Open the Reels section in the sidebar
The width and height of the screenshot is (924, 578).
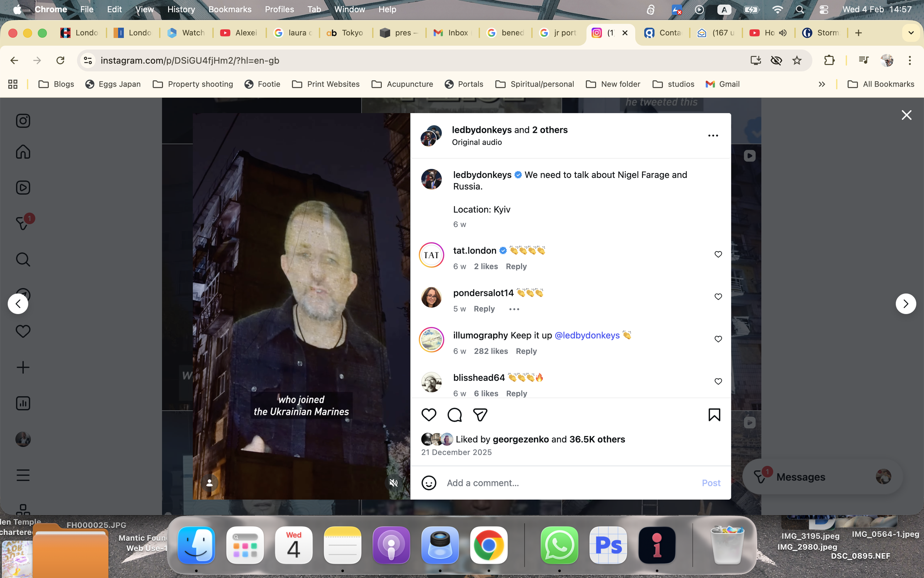coord(23,187)
